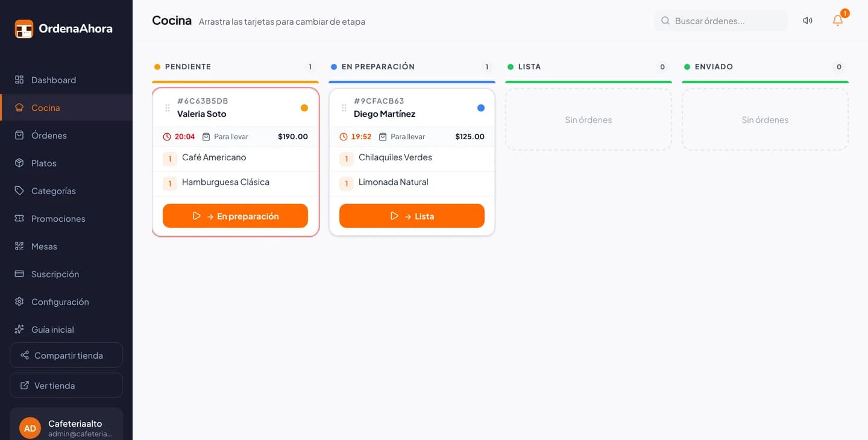The image size is (868, 440).
Task: Go to Órdenes section
Action: 66,136
